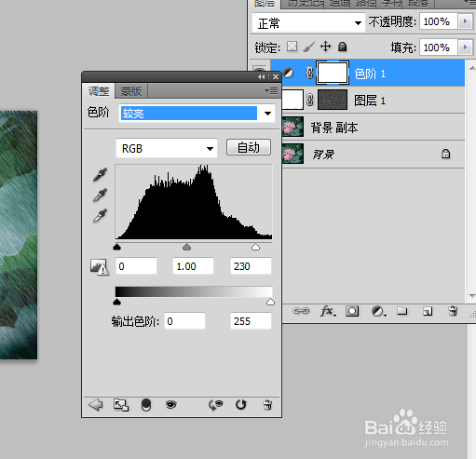This screenshot has height=459, width=476.
Task: Click the link layers icon in Layers panel
Action: [301, 311]
